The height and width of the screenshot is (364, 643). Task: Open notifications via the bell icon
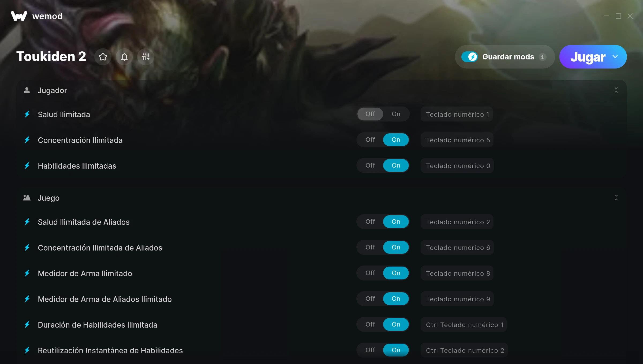click(124, 57)
